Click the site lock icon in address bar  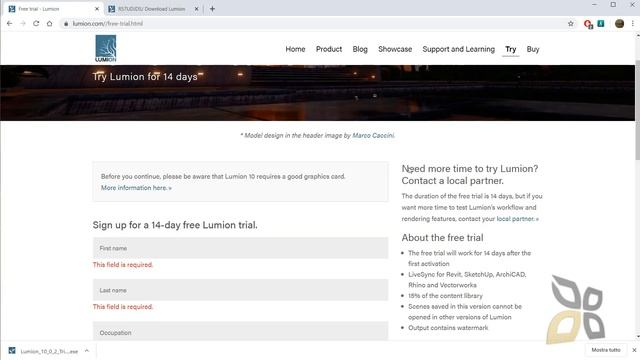[x=66, y=24]
